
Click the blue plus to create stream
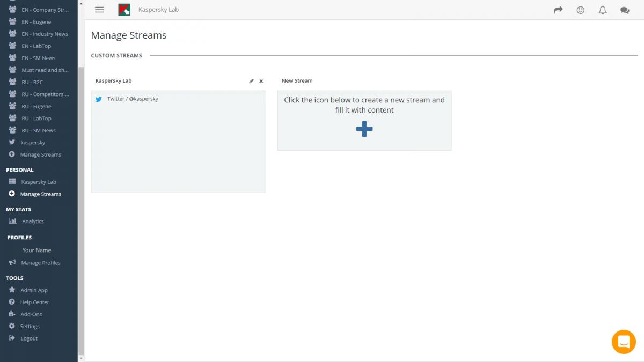364,129
